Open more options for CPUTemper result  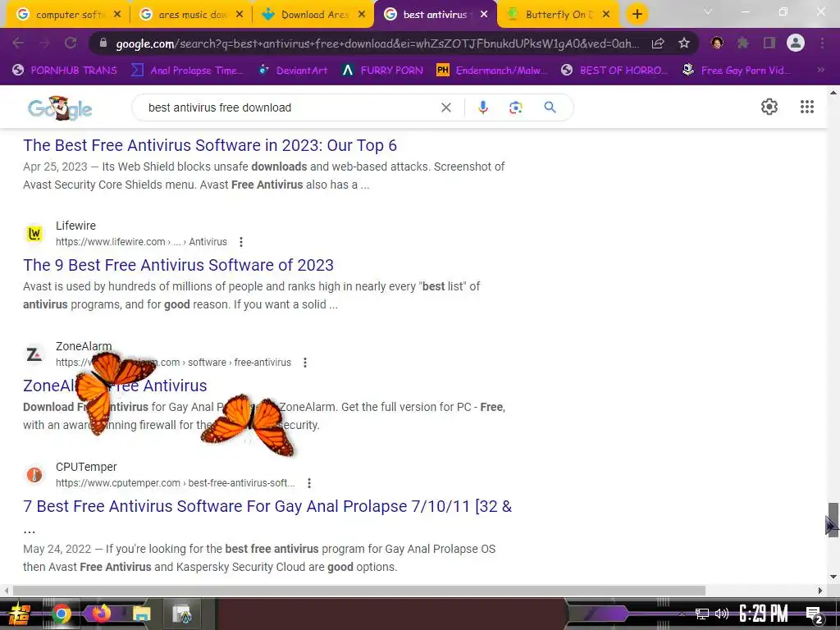[309, 483]
